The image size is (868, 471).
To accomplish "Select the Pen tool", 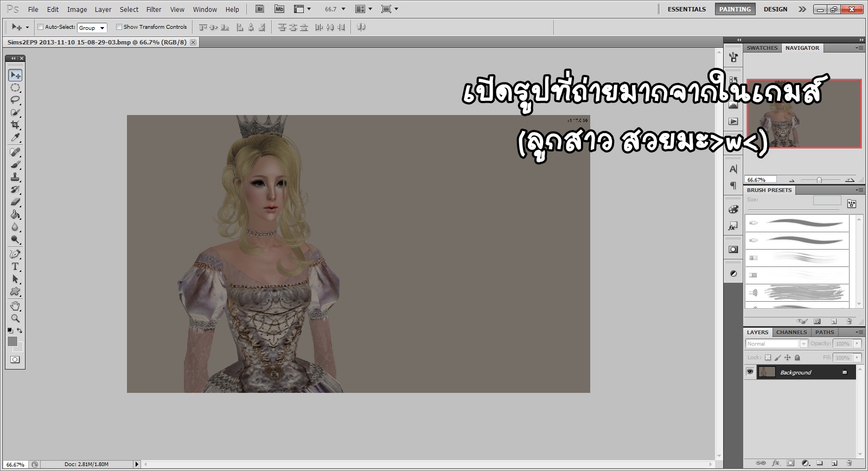I will pos(15,254).
